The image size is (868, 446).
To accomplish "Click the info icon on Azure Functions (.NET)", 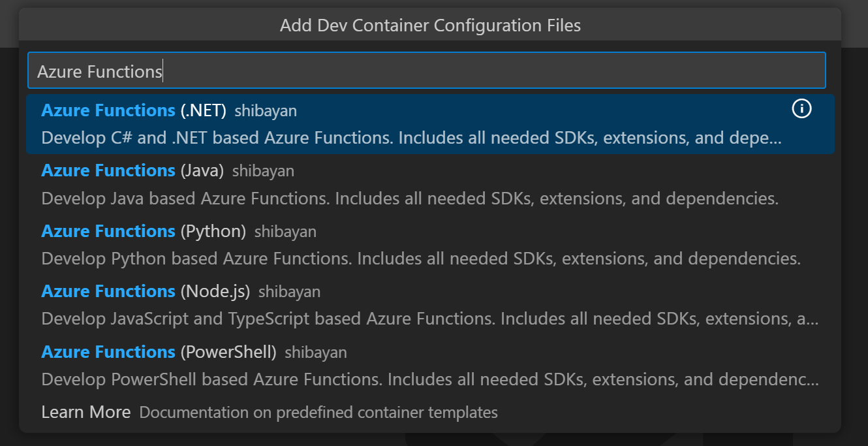I will [x=802, y=109].
